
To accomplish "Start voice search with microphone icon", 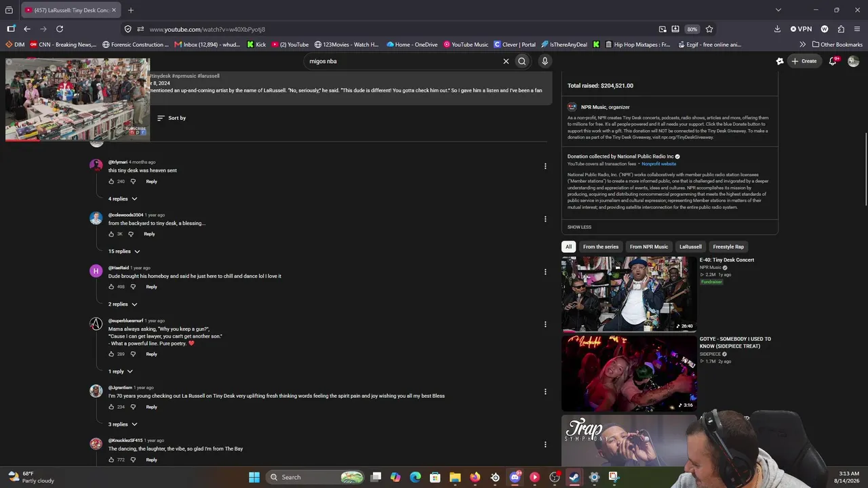I will click(545, 61).
